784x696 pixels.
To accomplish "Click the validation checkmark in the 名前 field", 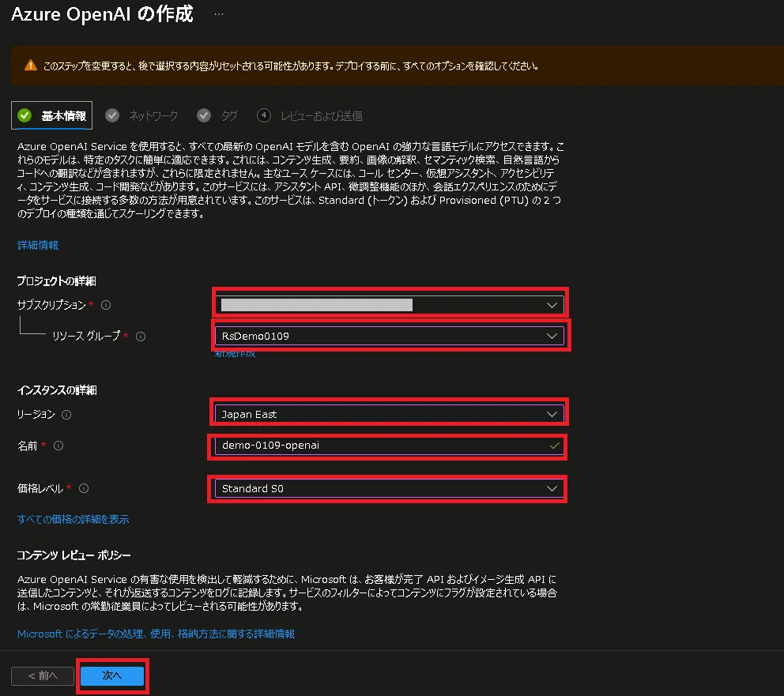I will click(554, 446).
